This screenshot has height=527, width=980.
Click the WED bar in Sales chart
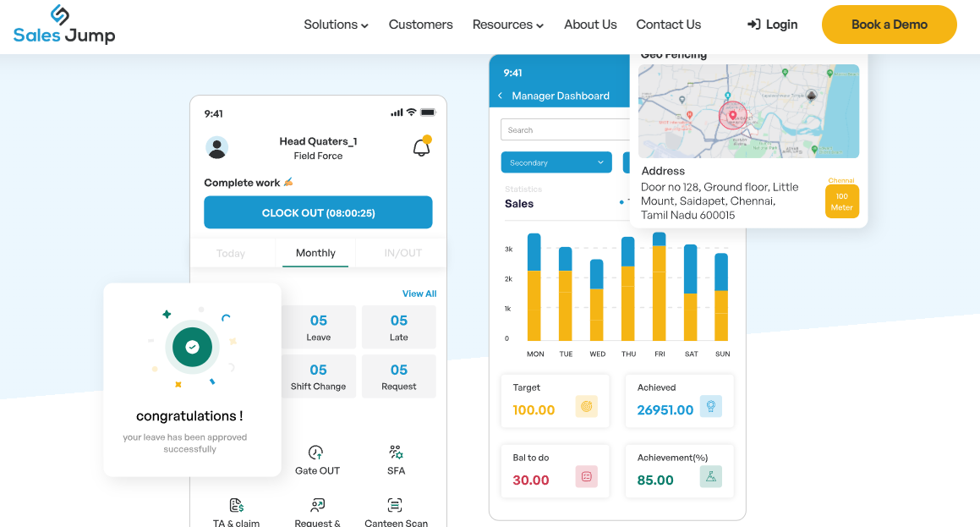[596, 300]
